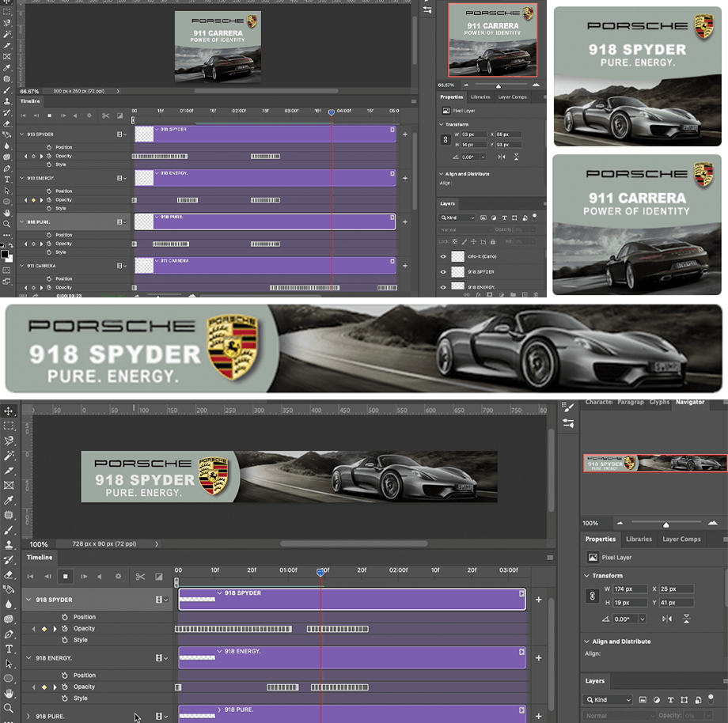
Task: Select the Type tool in the 911 Carrera window
Action: pyautogui.click(x=7, y=180)
